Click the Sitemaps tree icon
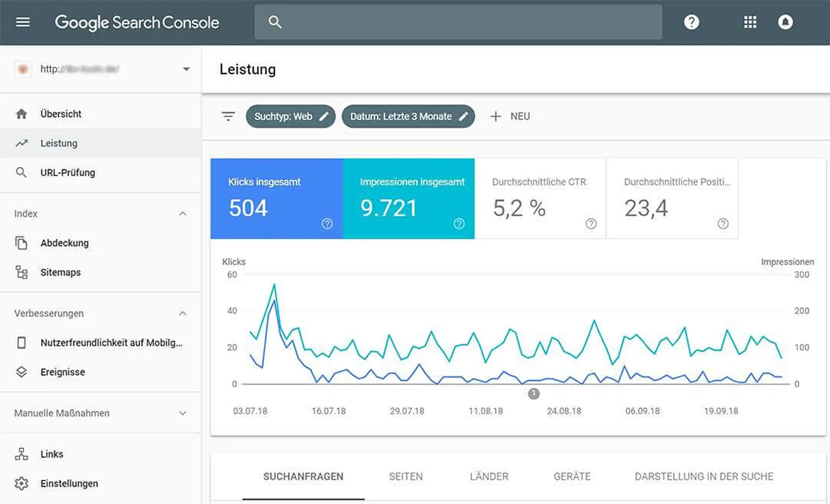Image resolution: width=830 pixels, height=504 pixels. (21, 272)
